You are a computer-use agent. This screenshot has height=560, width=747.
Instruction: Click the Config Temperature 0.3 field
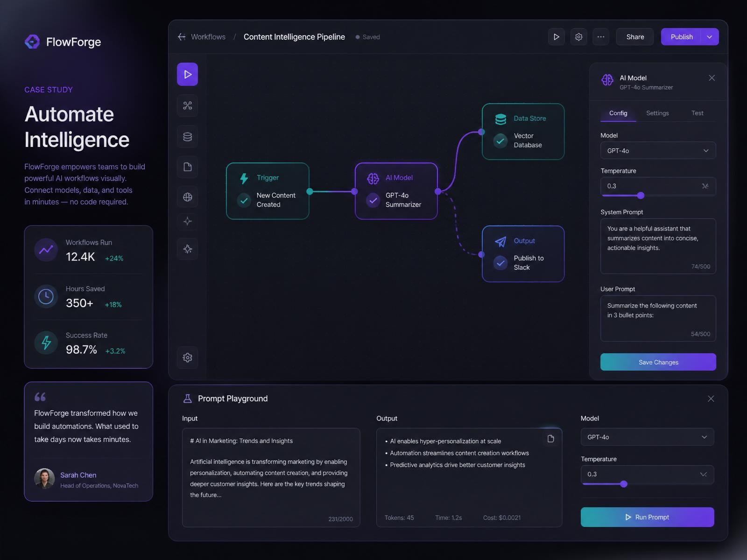pos(658,186)
